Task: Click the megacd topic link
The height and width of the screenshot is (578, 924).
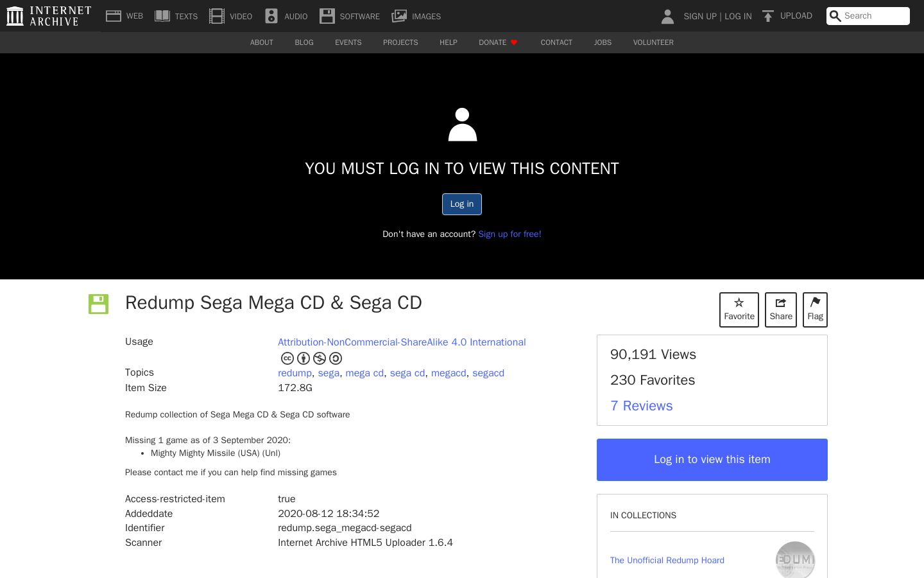Action: point(449,373)
